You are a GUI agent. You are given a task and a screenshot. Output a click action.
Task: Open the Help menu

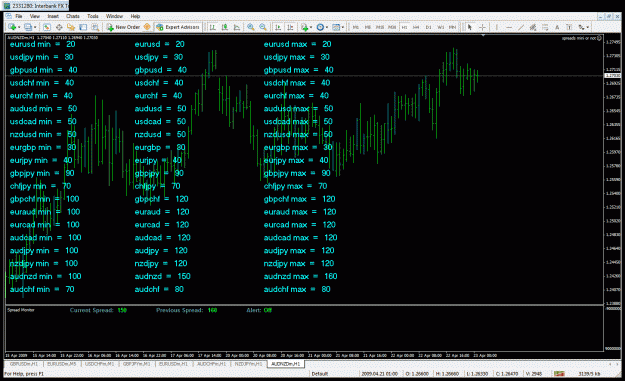pos(135,16)
